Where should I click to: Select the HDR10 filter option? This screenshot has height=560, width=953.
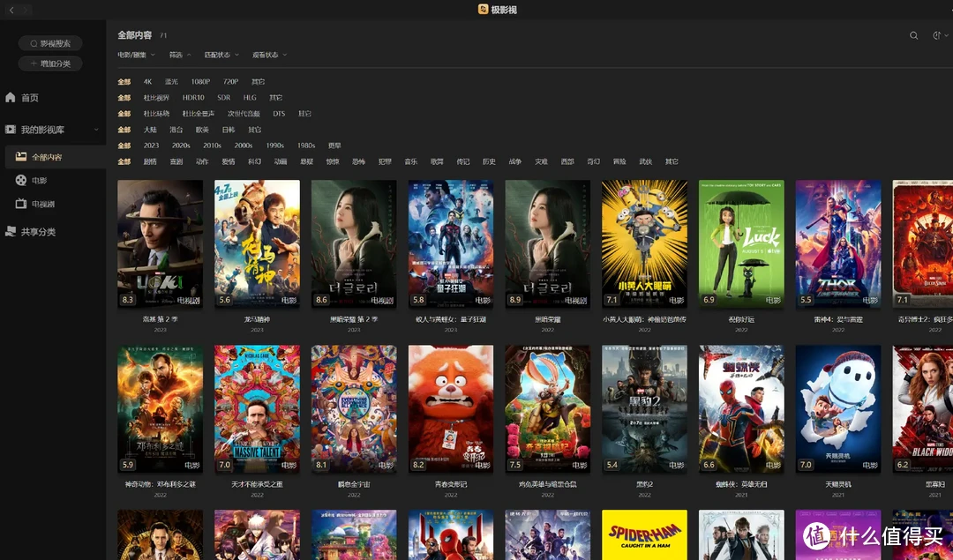(x=193, y=98)
